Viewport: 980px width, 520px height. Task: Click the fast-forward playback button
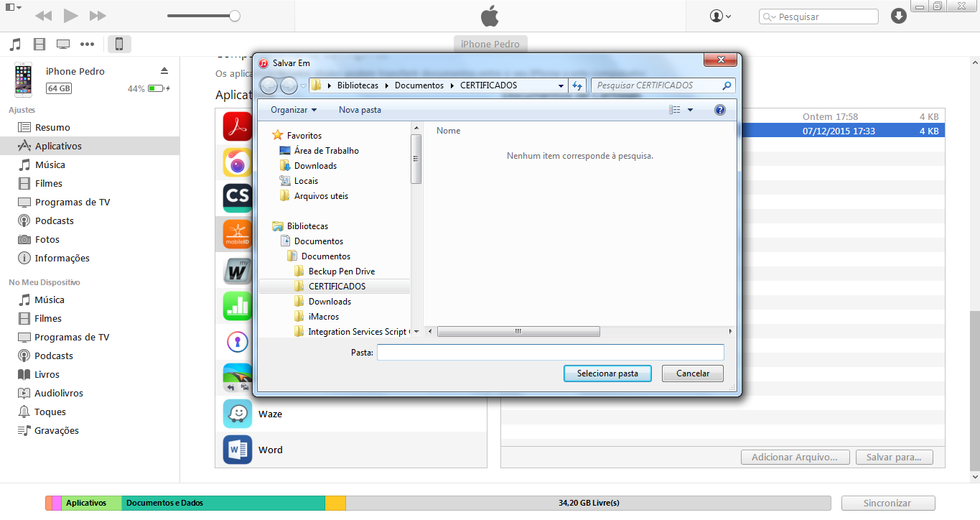(98, 16)
